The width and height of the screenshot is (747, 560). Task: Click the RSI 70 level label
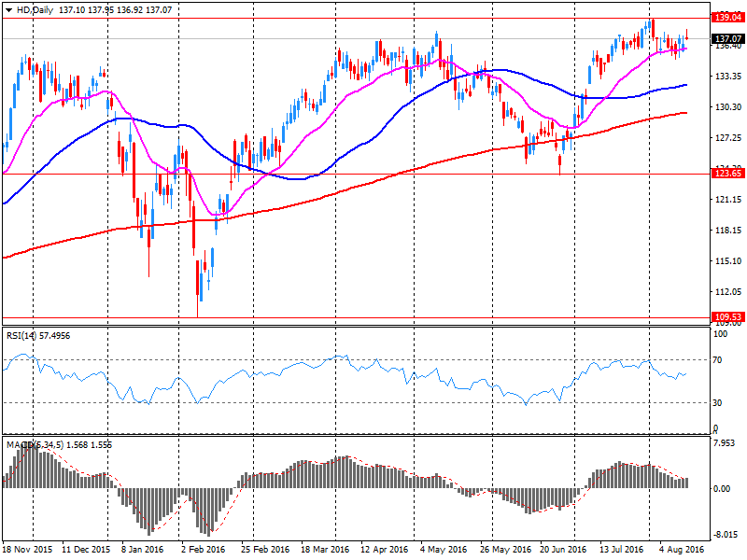point(717,360)
